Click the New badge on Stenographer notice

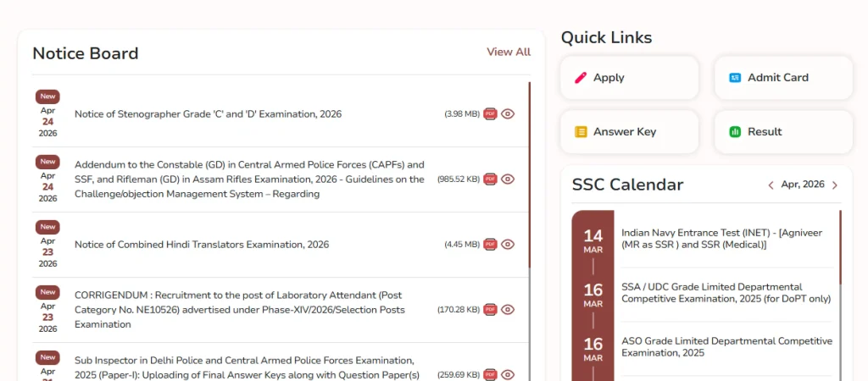[x=47, y=97]
